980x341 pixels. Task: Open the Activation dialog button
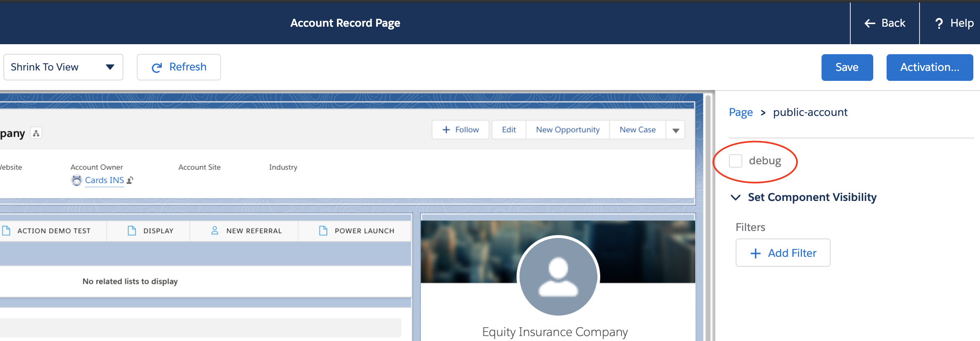(x=930, y=67)
